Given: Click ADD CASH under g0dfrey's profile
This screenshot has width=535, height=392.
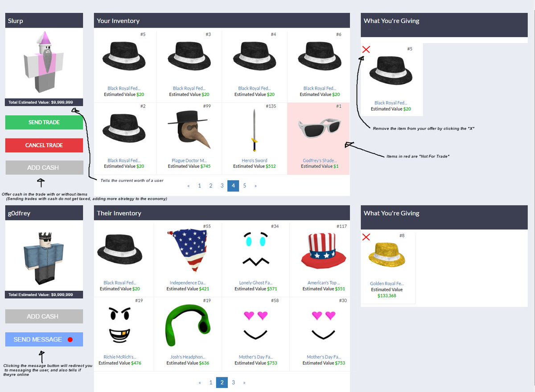Looking at the screenshot, I should point(44,316).
